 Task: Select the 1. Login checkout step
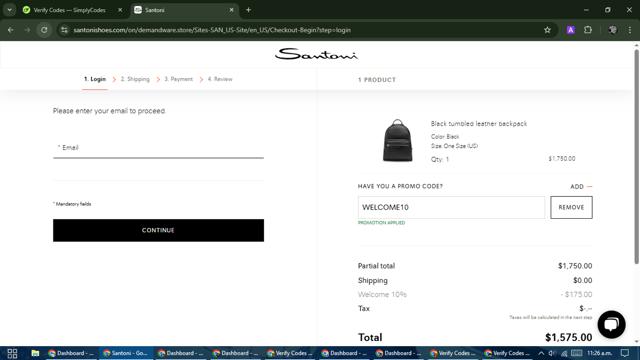coord(95,79)
